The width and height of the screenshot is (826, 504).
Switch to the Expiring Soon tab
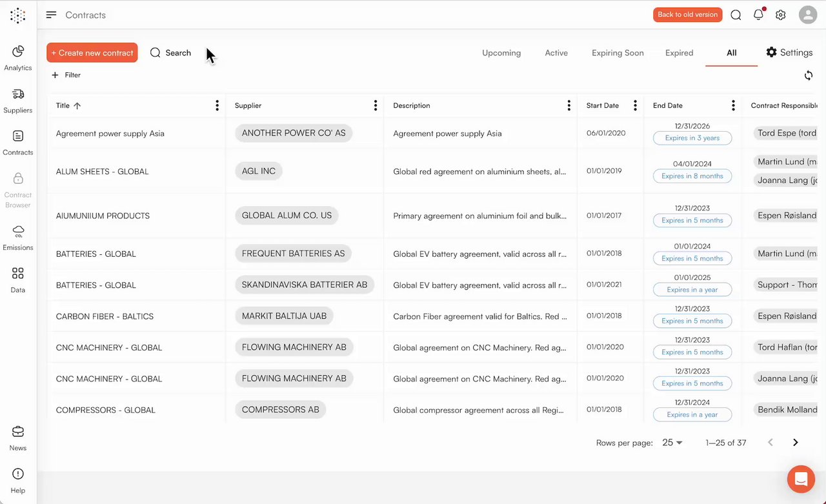tap(618, 53)
